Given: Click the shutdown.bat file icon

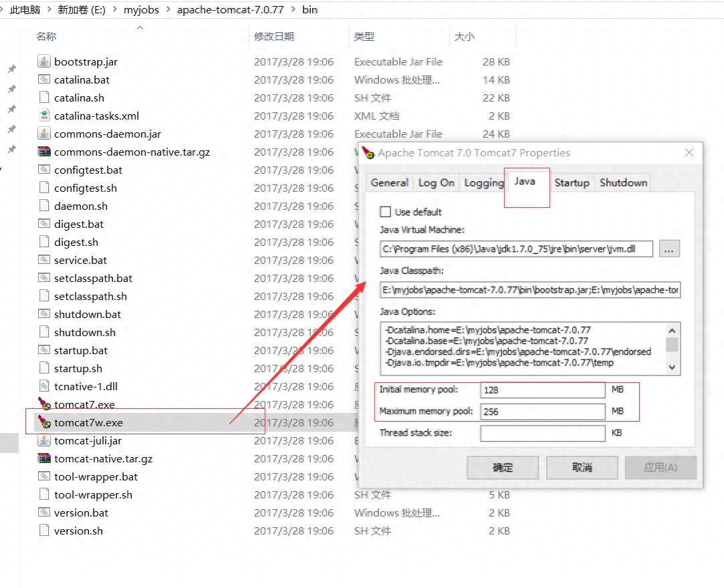Looking at the screenshot, I should [x=44, y=314].
